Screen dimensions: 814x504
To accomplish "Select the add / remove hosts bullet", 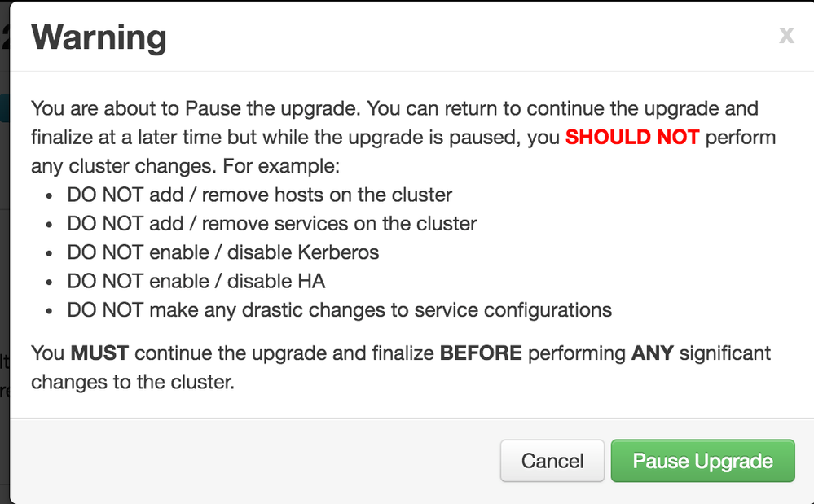I will point(259,195).
